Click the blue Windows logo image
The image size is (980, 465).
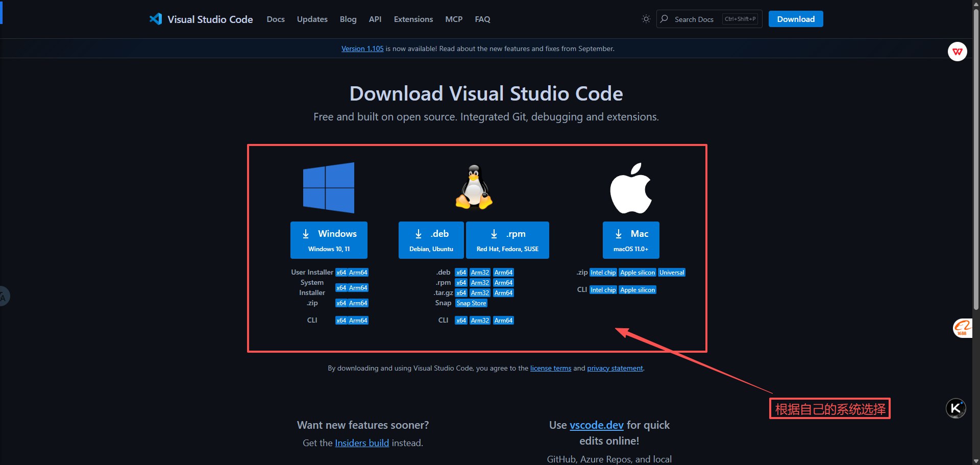point(329,188)
